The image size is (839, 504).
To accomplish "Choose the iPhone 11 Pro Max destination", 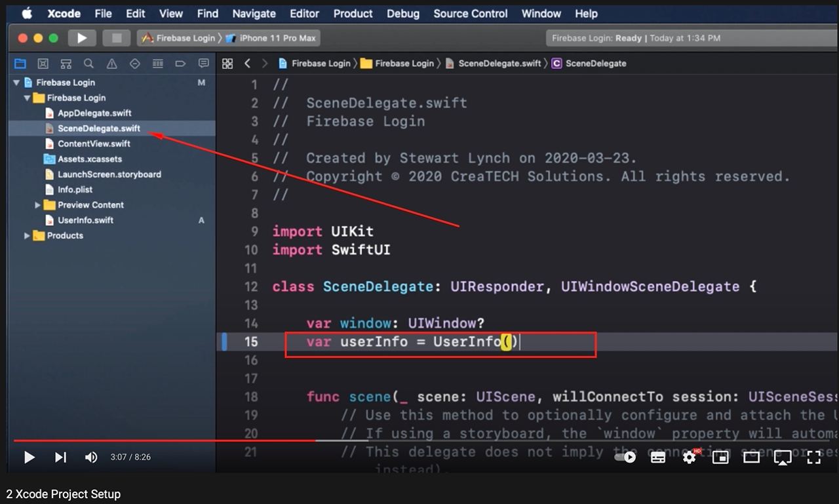I will (x=271, y=38).
